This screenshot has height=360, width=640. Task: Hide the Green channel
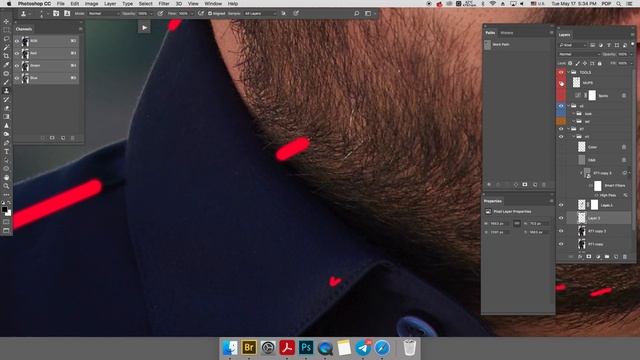point(17,65)
